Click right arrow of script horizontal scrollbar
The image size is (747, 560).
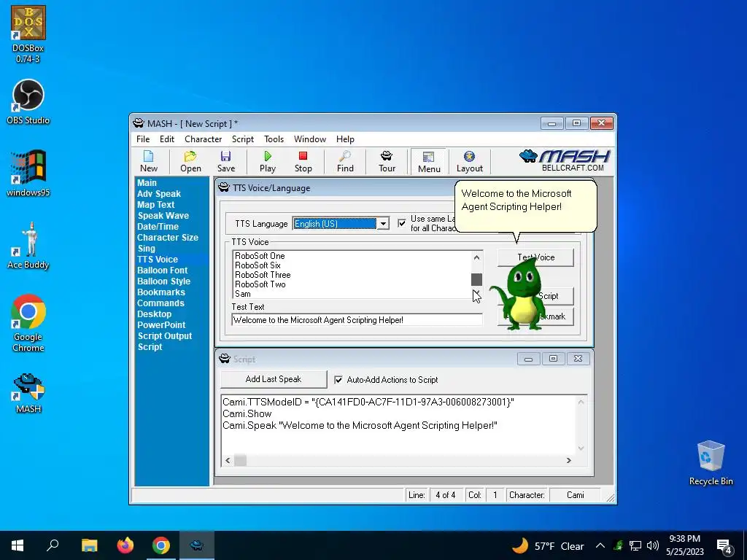coord(568,461)
